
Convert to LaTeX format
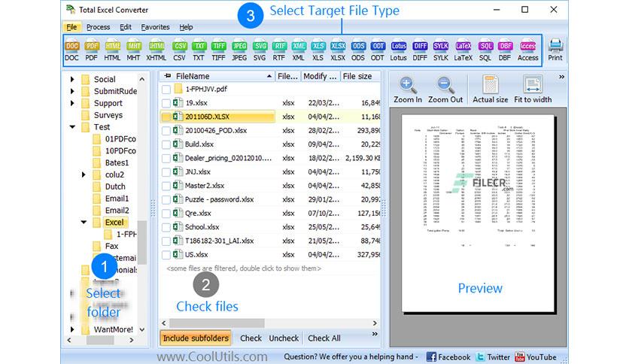[463, 51]
